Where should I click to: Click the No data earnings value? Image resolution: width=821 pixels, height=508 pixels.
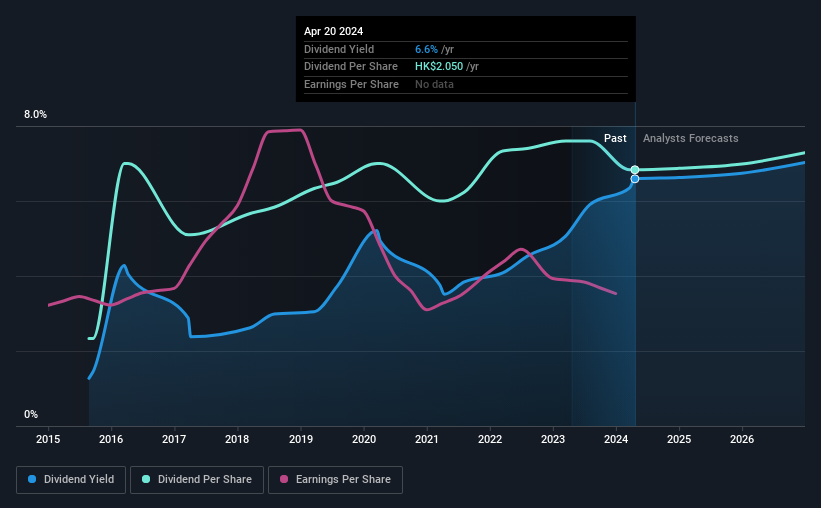coord(435,84)
